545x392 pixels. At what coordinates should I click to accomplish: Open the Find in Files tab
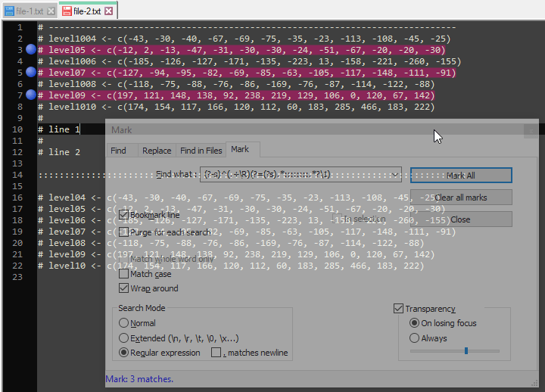201,151
